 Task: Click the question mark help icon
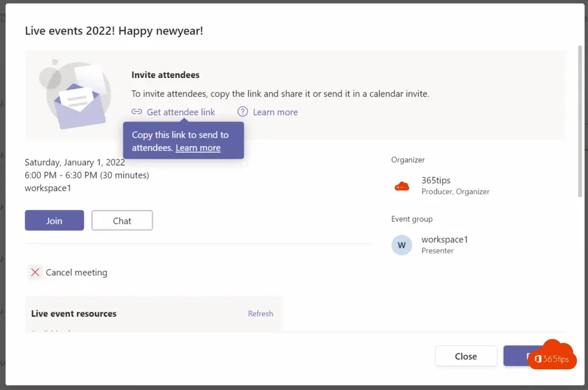[x=243, y=112]
